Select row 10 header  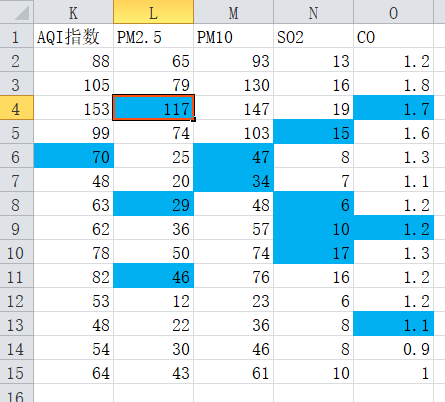pos(17,252)
